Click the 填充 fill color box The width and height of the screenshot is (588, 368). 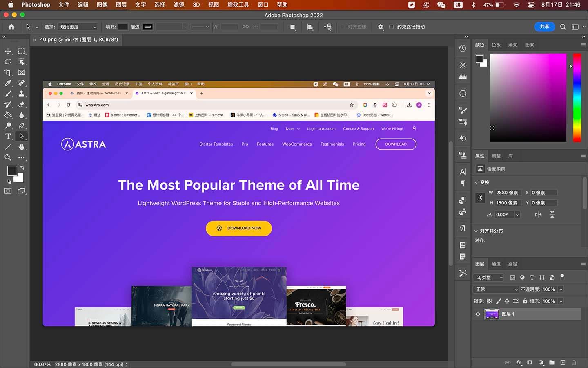pyautogui.click(x=123, y=27)
